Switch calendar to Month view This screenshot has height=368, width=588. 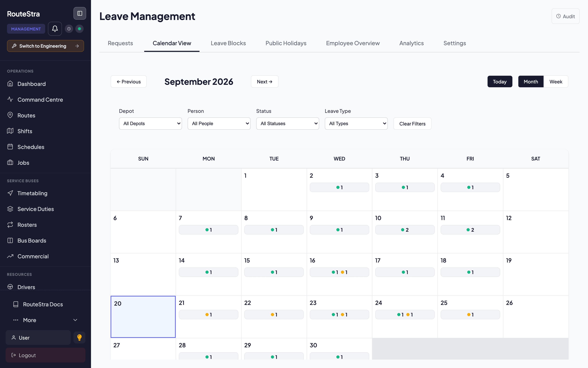pyautogui.click(x=531, y=81)
